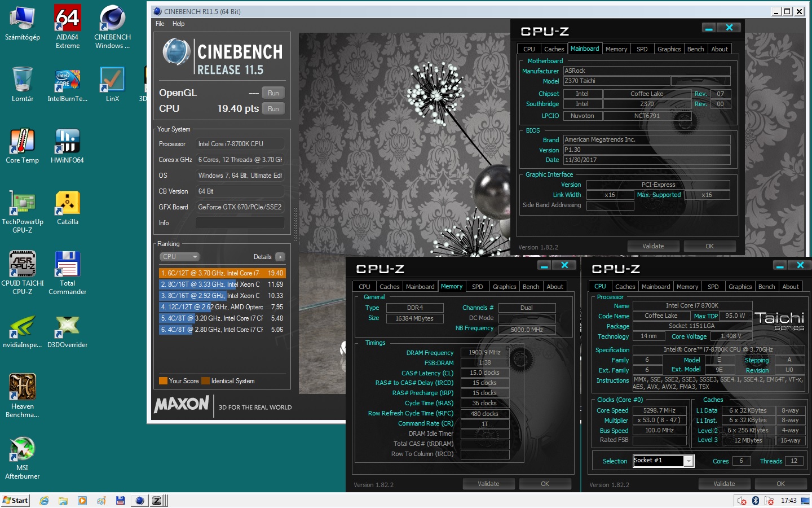Select ranking row 8C/16T @ 3.33 GHz
Image resolution: width=812 pixels, height=508 pixels.
pos(222,284)
